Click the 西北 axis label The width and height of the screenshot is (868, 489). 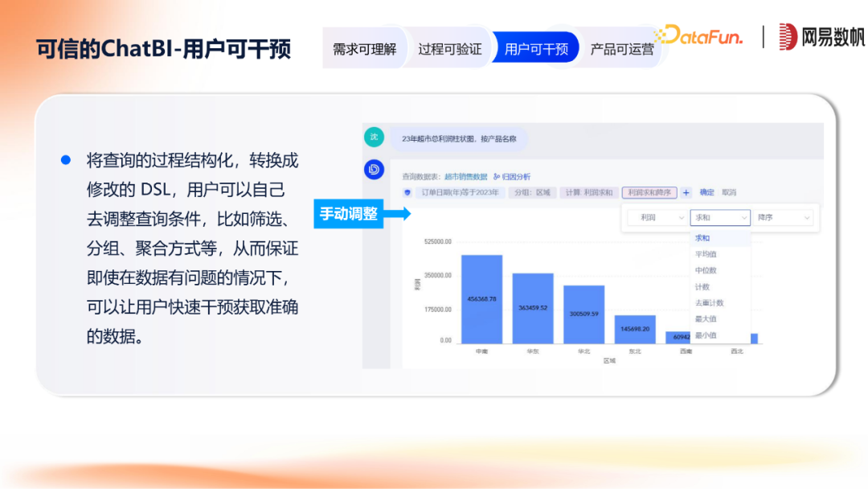click(737, 351)
